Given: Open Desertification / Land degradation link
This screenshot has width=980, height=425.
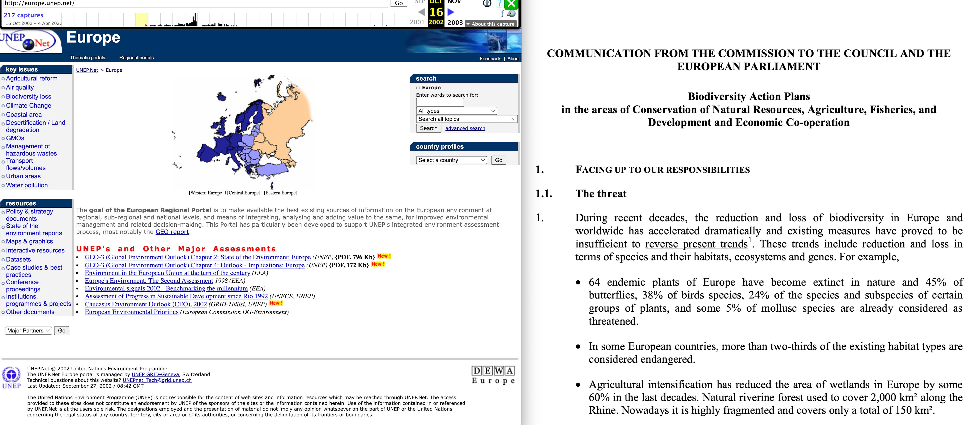Looking at the screenshot, I should 35,126.
